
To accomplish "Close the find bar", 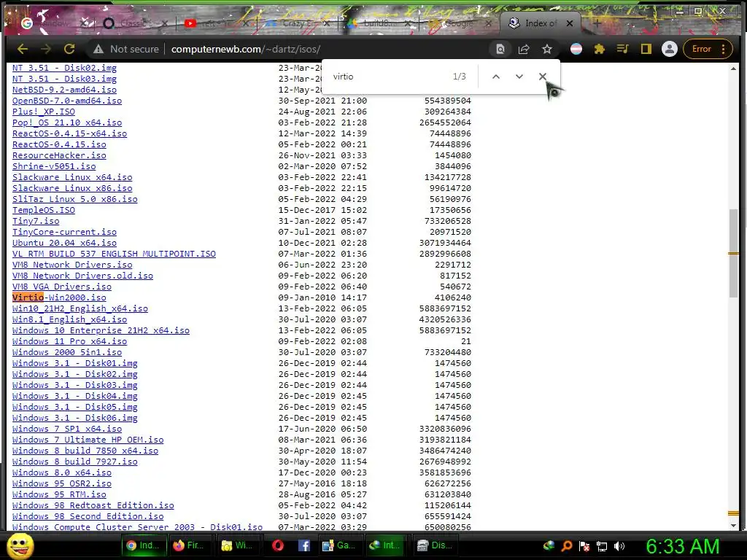I will click(x=543, y=76).
